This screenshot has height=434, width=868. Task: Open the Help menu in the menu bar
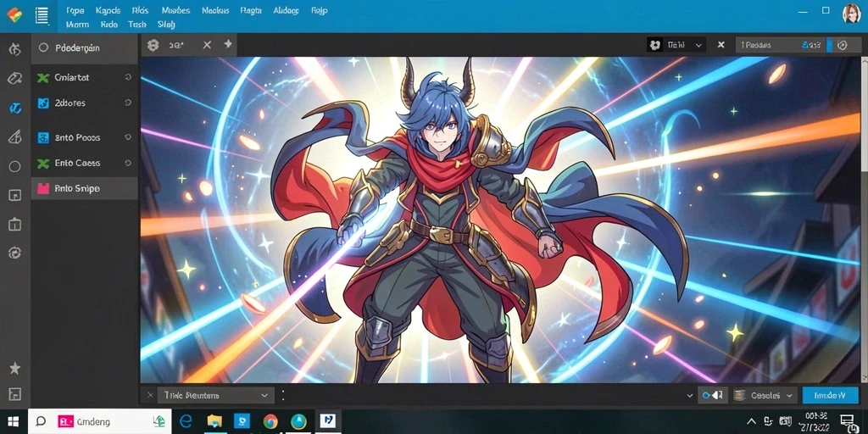[x=319, y=10]
